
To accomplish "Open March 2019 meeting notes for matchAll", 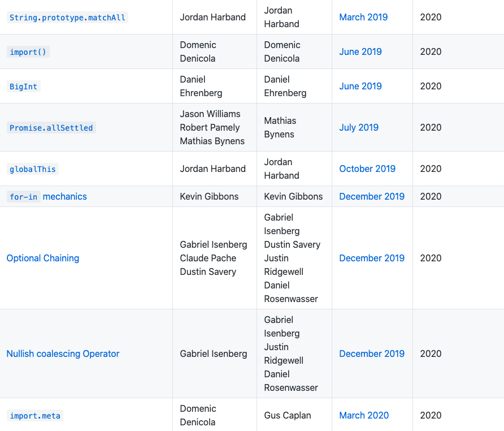I will tap(363, 17).
